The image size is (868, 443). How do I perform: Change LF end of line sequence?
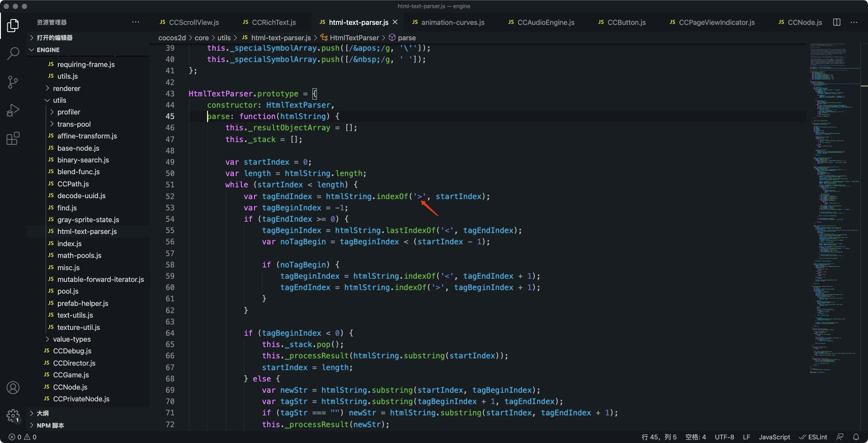point(746,437)
